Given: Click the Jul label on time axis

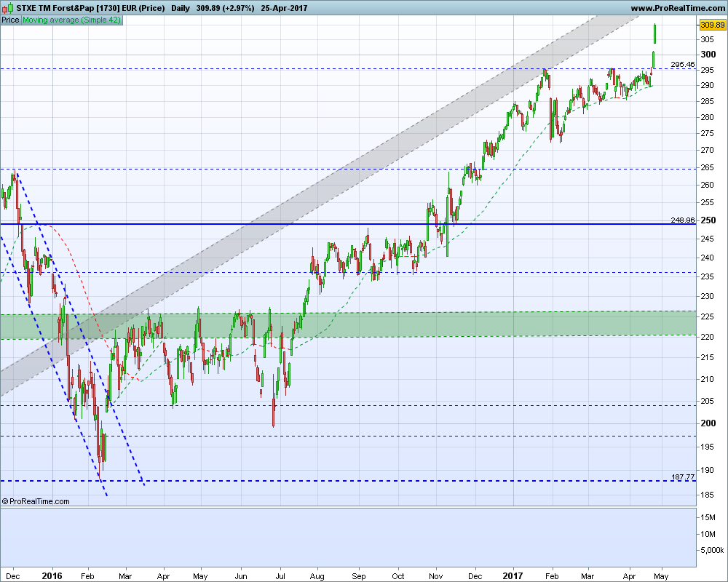Looking at the screenshot, I should click(x=280, y=576).
